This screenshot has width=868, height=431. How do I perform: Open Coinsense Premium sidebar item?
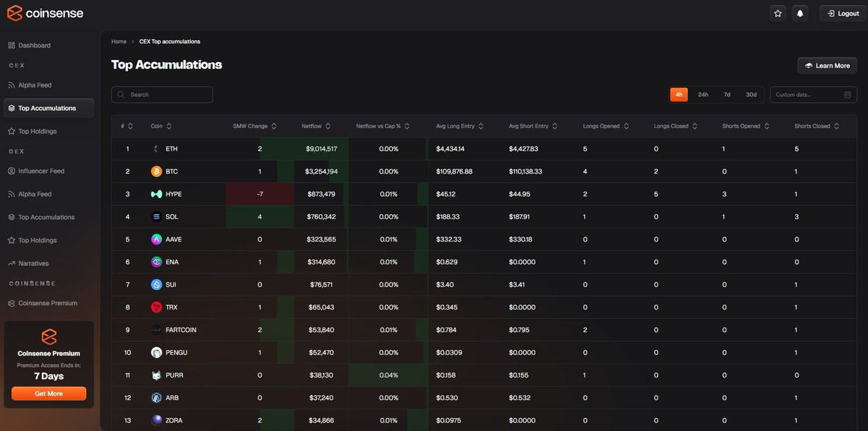pyautogui.click(x=48, y=303)
